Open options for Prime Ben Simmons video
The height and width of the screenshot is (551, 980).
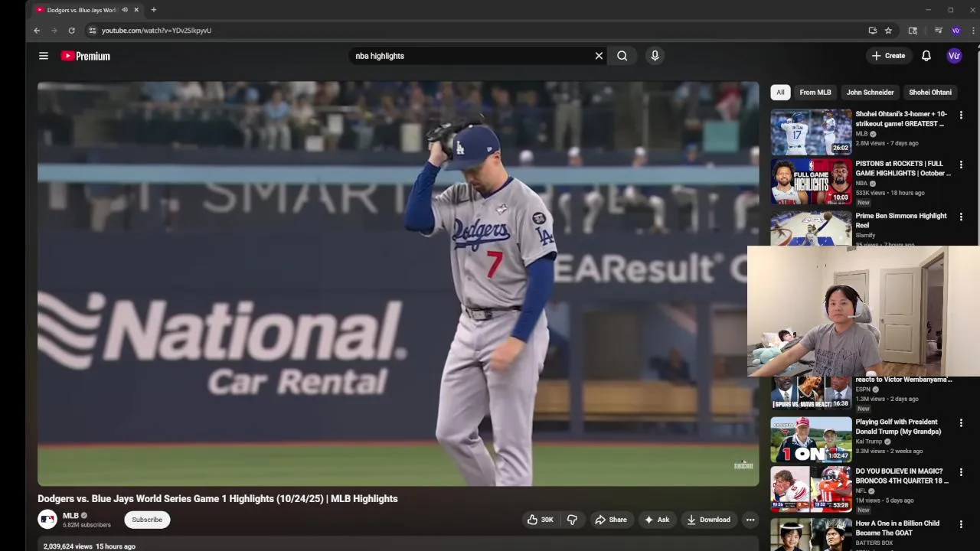click(961, 217)
